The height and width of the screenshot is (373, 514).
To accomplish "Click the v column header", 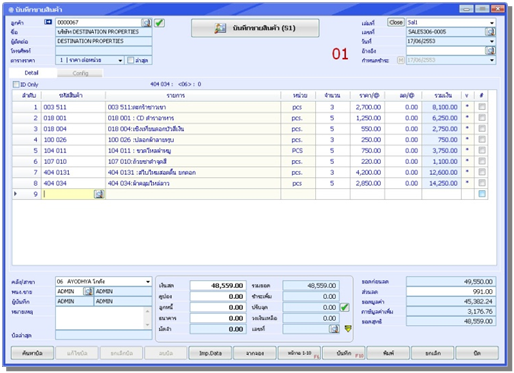I will pyautogui.click(x=467, y=95).
